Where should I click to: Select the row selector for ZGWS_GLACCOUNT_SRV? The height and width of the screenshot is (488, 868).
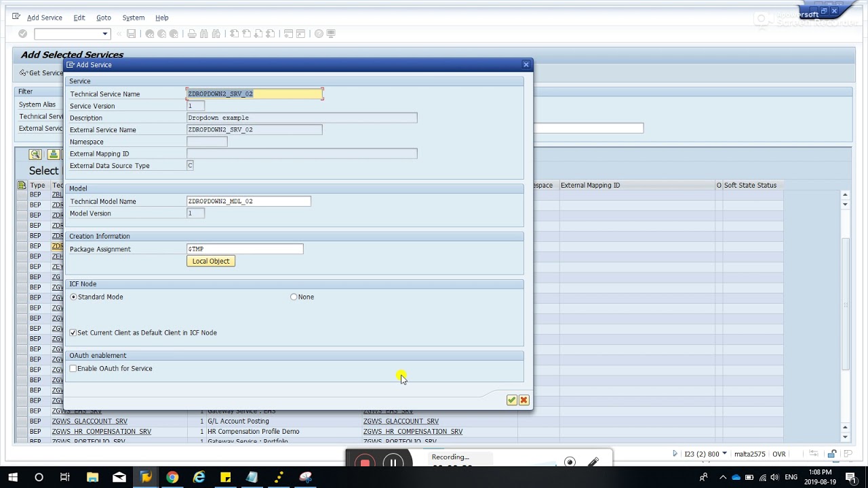point(22,422)
